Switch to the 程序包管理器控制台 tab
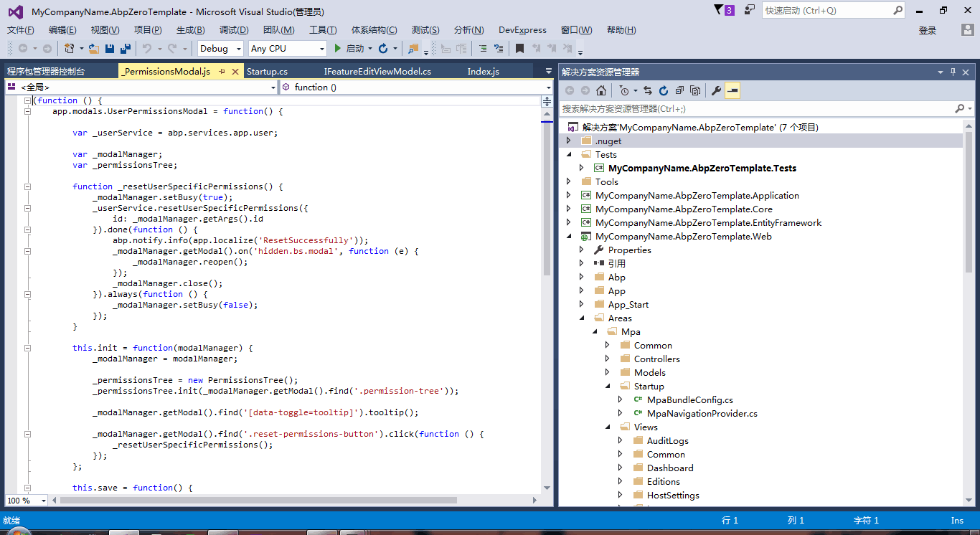980x535 pixels. point(46,72)
